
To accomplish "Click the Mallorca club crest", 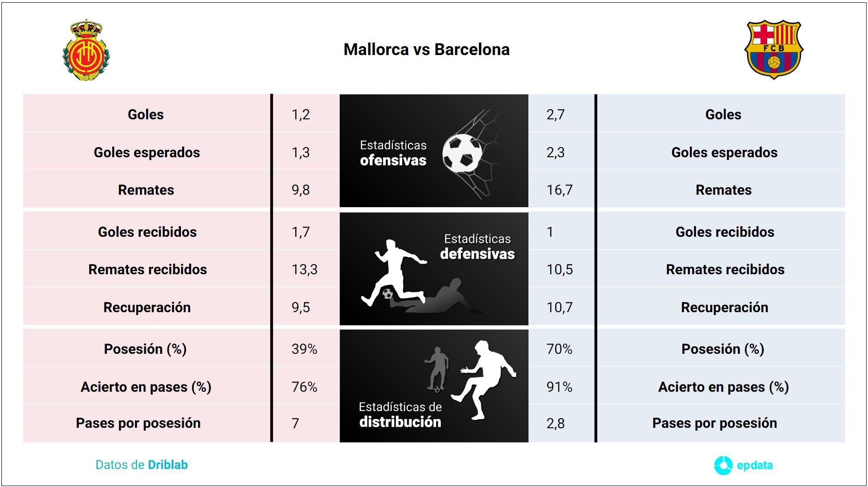I will coord(87,50).
